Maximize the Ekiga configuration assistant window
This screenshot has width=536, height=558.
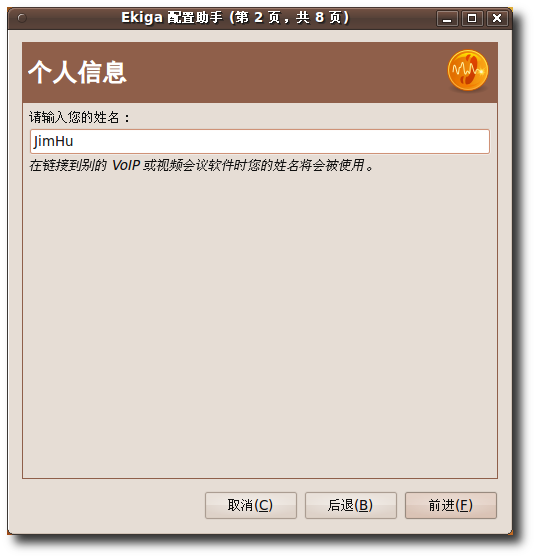(x=472, y=19)
